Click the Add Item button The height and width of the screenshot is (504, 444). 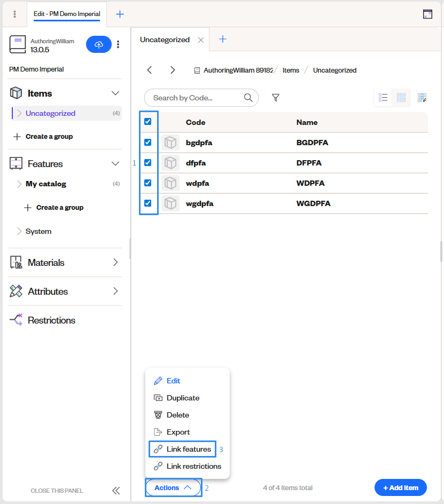point(400,487)
